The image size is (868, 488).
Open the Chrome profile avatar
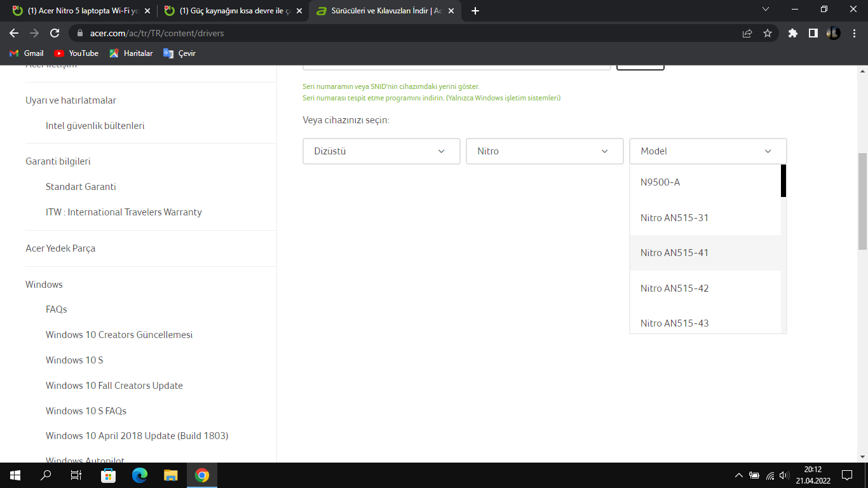pyautogui.click(x=833, y=33)
